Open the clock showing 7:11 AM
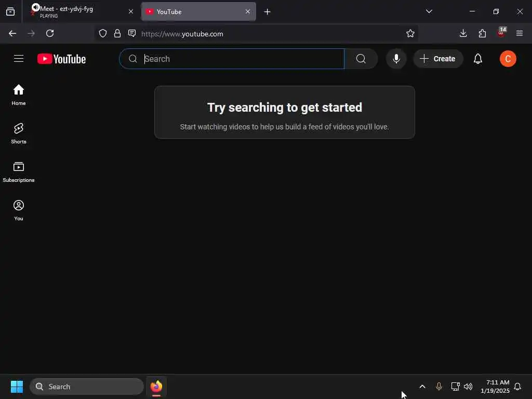The height and width of the screenshot is (399, 532). 495,387
